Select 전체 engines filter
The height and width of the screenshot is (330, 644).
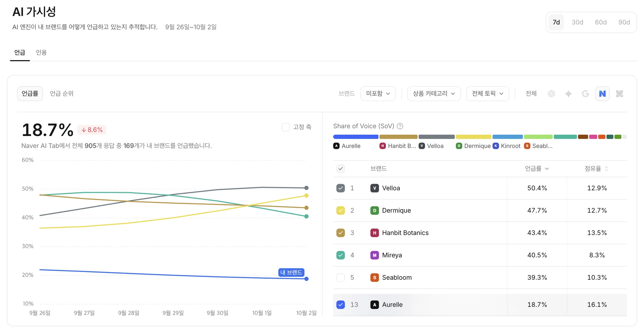531,94
